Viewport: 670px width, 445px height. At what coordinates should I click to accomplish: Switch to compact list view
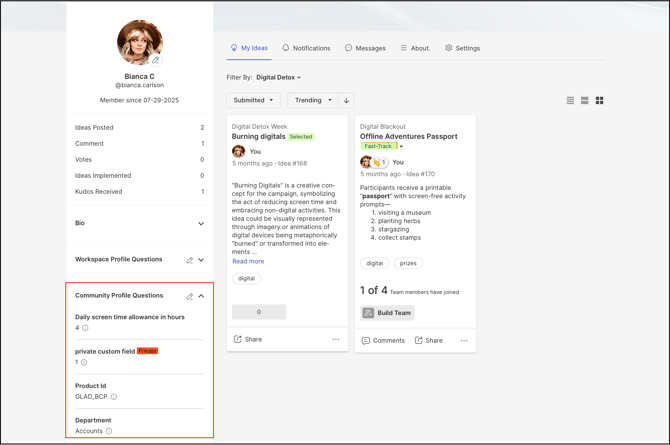[x=570, y=101]
